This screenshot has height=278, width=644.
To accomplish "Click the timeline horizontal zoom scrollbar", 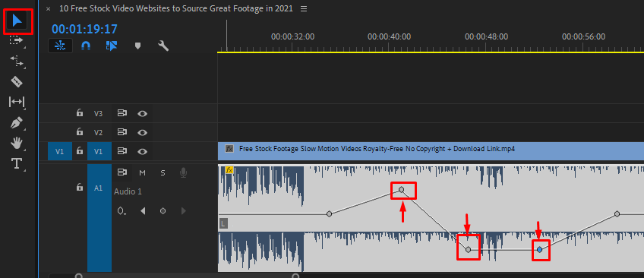I will (188, 276).
